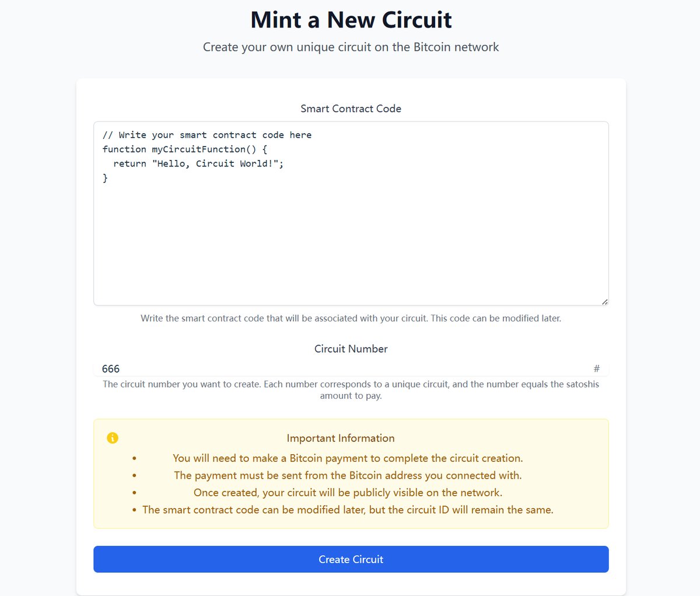Click the Circuit Number label

point(351,349)
